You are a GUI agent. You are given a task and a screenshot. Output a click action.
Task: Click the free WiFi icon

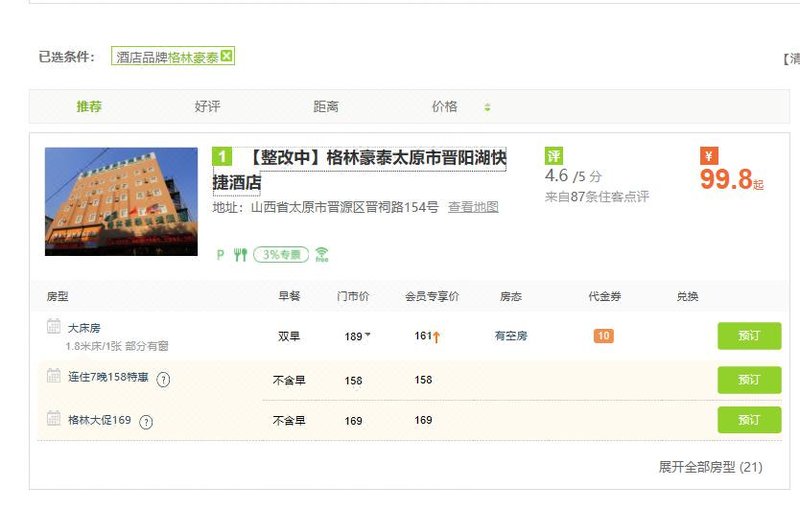321,255
